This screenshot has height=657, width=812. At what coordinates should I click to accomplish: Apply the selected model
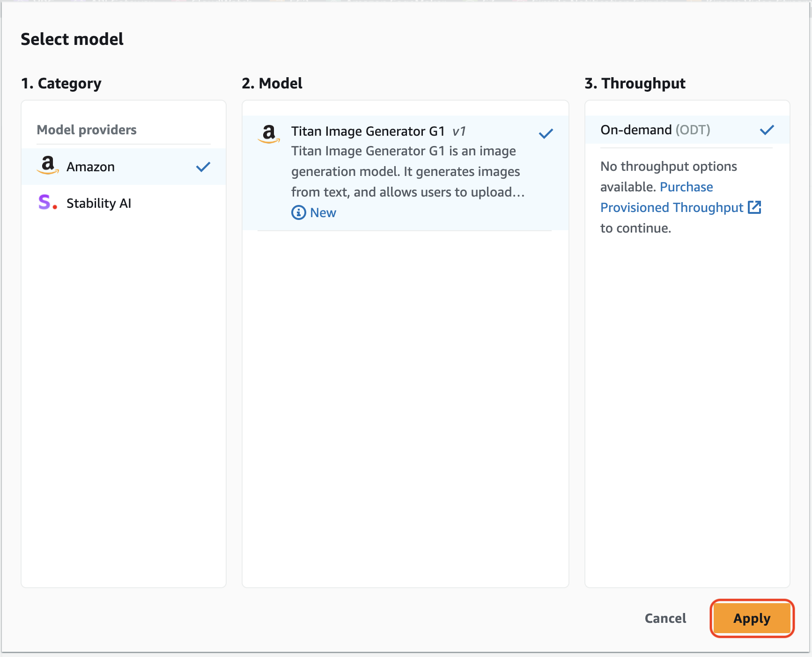752,618
